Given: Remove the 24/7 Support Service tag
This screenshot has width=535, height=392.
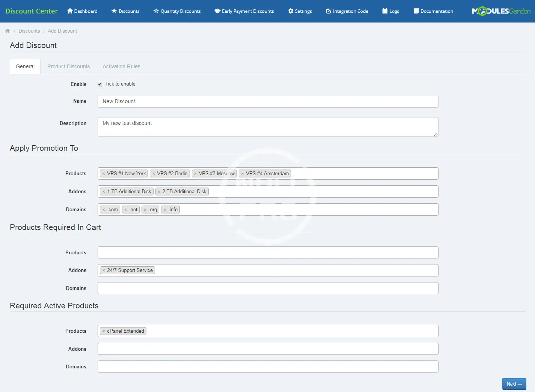Looking at the screenshot, I should pos(104,270).
